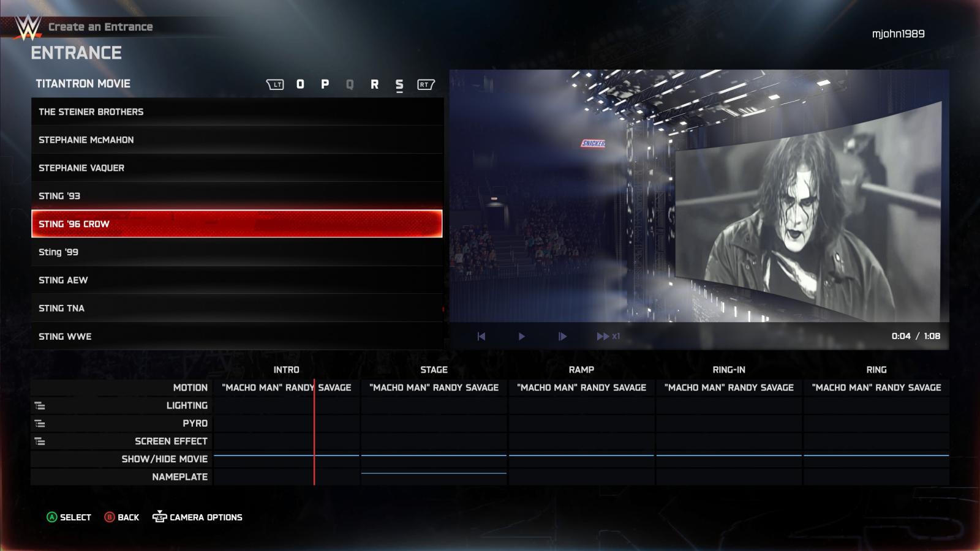The image size is (980, 551).
Task: Select Motion cell under Ramp
Action: coord(582,388)
